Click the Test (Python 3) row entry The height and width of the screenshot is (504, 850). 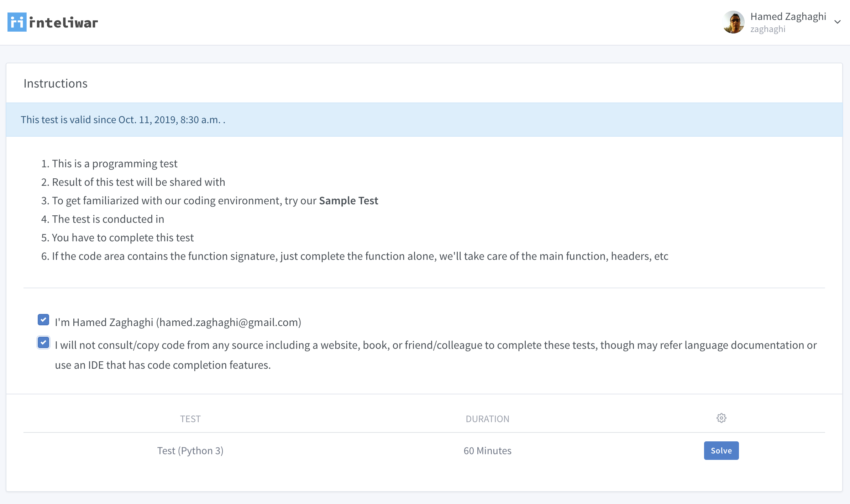pyautogui.click(x=190, y=451)
